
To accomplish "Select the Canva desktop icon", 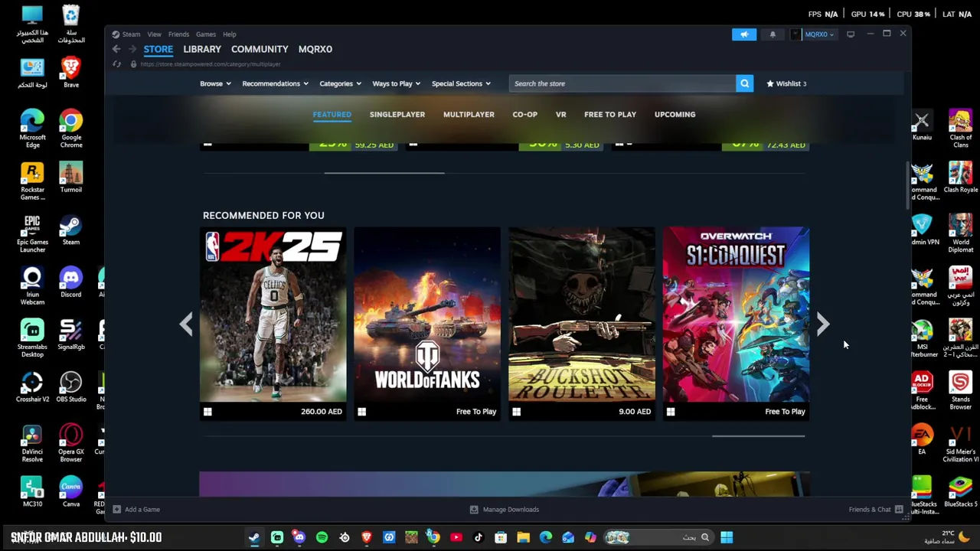I will (70, 492).
